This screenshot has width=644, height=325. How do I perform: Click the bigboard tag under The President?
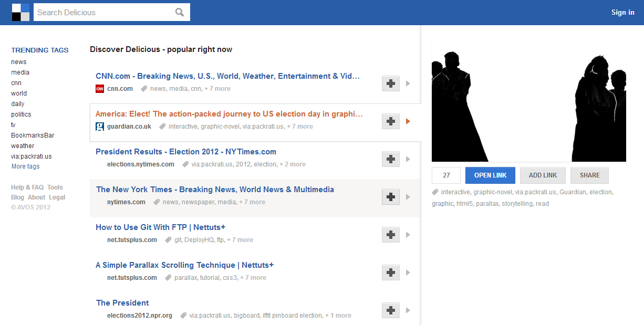point(246,316)
